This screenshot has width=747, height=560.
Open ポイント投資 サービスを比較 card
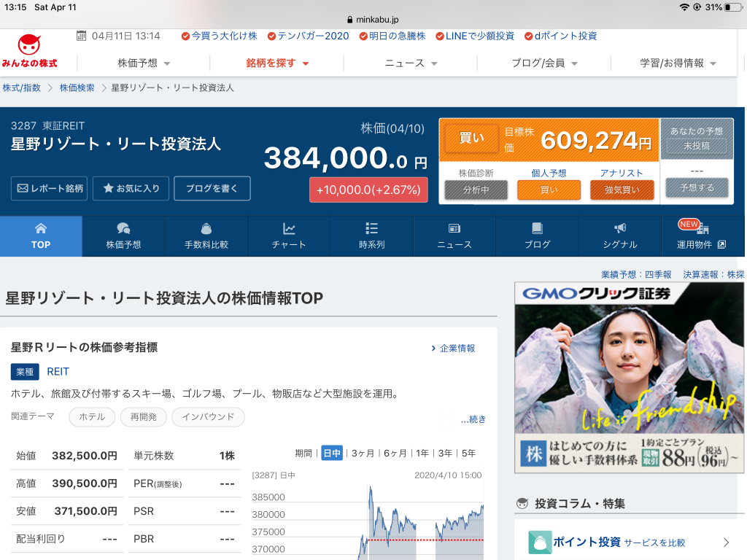pyautogui.click(x=629, y=542)
